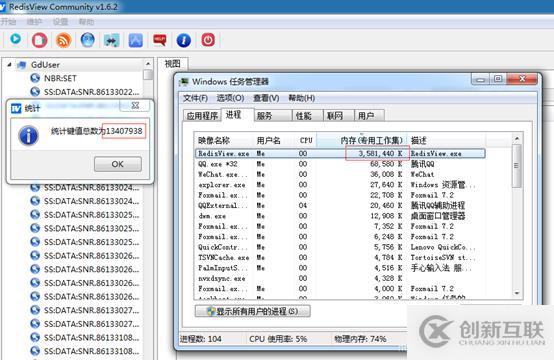This screenshot has height=360, width=554.
Task: Click the icon beside SS:DATA:SNR.86133022 key
Action: 35,92
